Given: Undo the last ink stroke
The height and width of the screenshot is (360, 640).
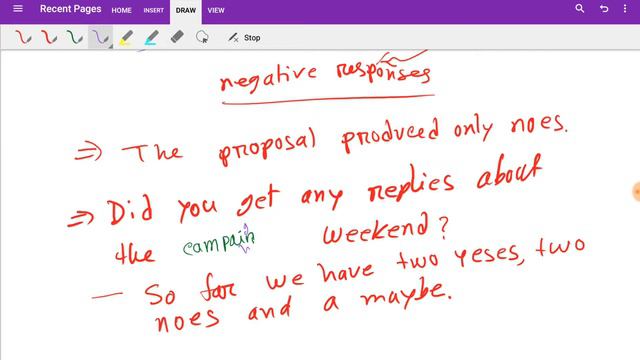Looking at the screenshot, I should [604, 9].
